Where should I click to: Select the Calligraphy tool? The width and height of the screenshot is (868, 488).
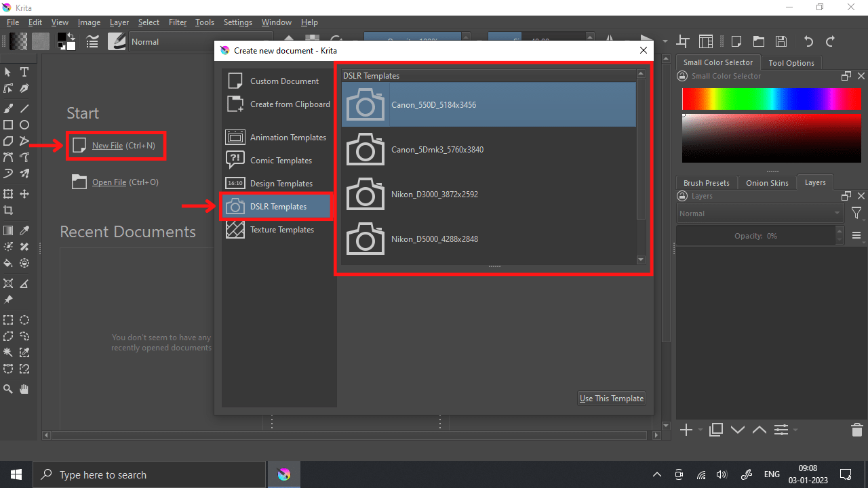(24, 89)
